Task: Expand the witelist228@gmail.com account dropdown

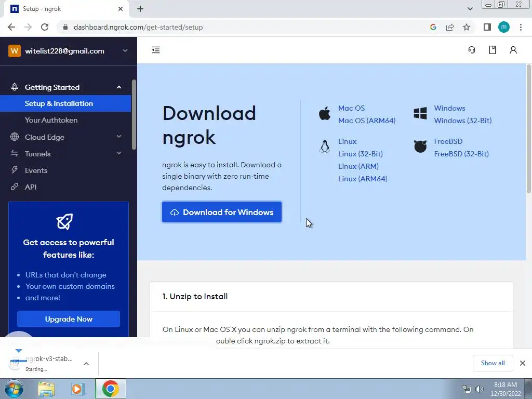Action: 125,50
